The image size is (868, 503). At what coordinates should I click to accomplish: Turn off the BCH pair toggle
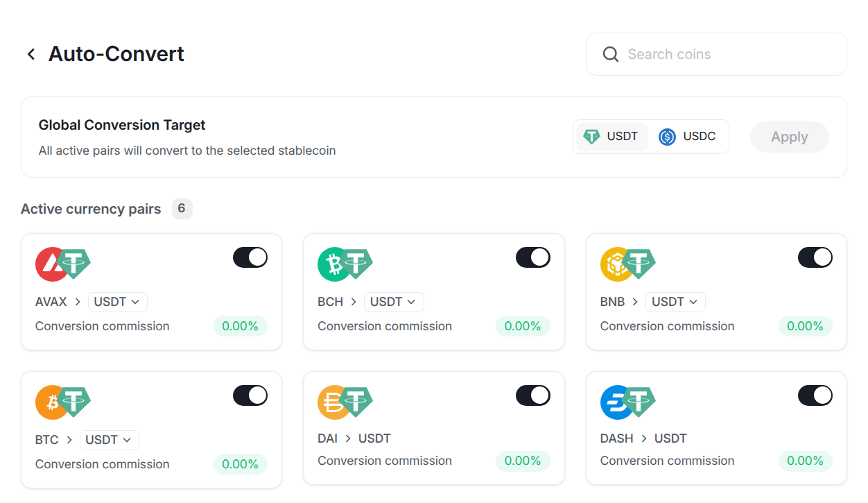tap(533, 257)
